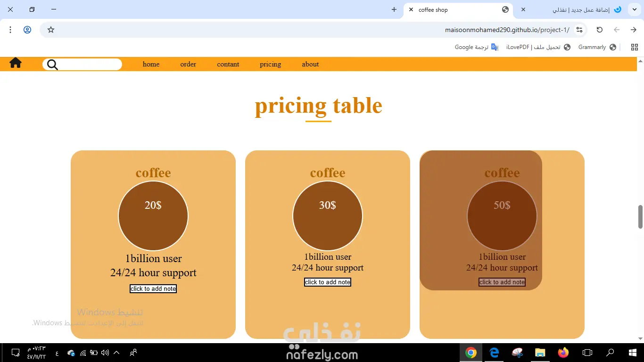This screenshot has width=644, height=362.
Task: Open the tab search dropdown arrow
Action: point(634,9)
